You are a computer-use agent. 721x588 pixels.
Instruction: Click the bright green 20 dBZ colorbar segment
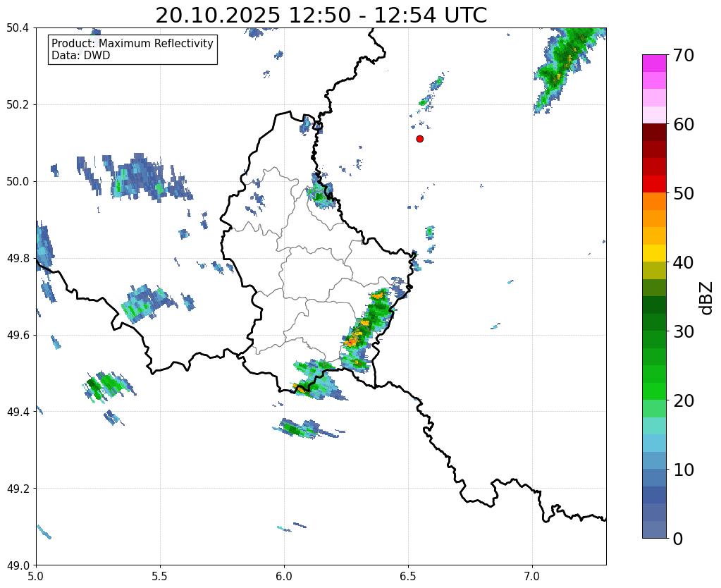click(x=654, y=391)
